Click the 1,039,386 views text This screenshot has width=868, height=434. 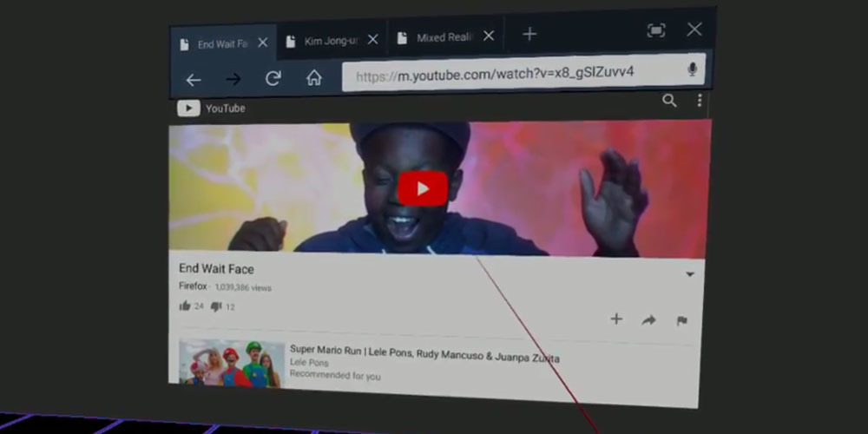click(243, 288)
